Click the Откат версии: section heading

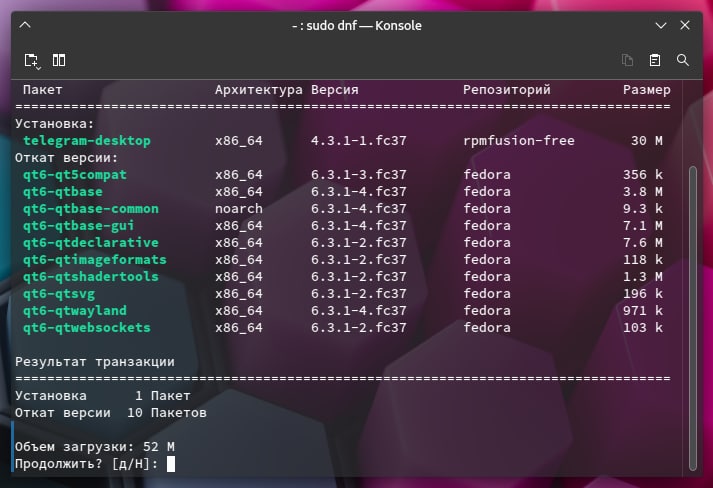(67, 158)
